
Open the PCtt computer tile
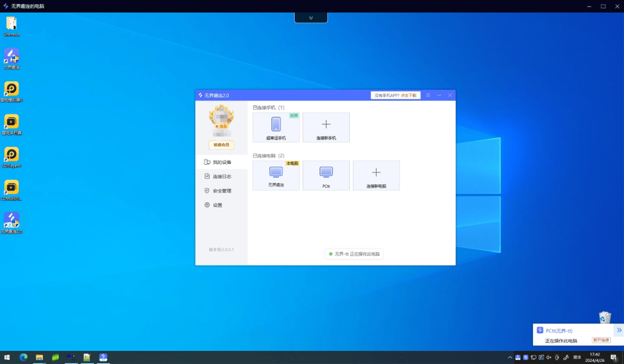coord(326,175)
